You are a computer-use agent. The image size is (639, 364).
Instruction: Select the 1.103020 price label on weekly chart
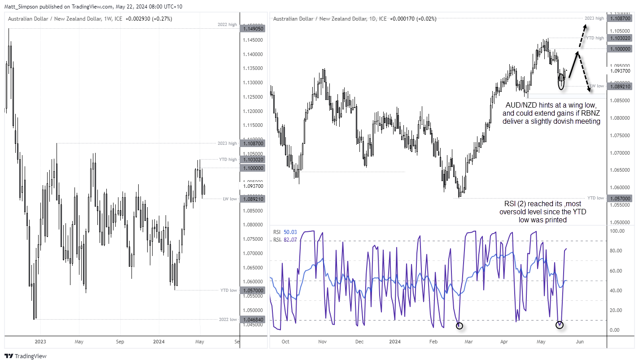253,160
